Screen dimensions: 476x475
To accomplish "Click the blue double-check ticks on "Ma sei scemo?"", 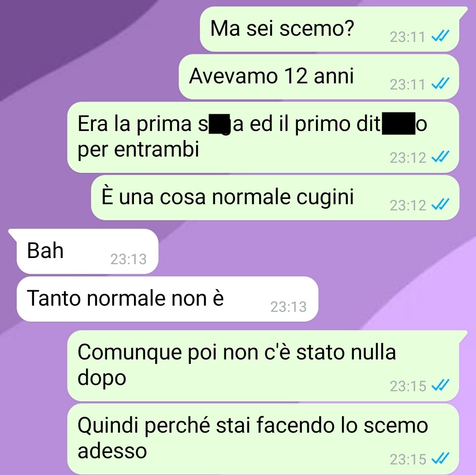I will (x=440, y=36).
